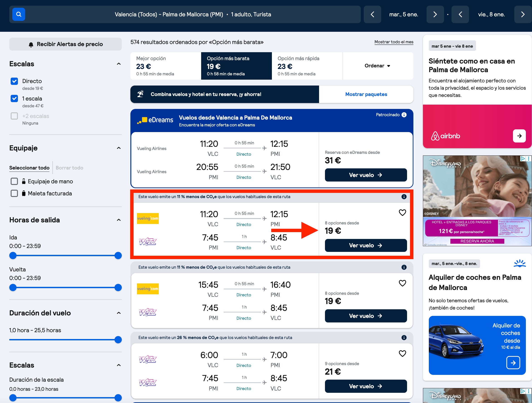The height and width of the screenshot is (403, 532).
Task: Click Seleccionar todo in Equipaje
Action: [29, 168]
